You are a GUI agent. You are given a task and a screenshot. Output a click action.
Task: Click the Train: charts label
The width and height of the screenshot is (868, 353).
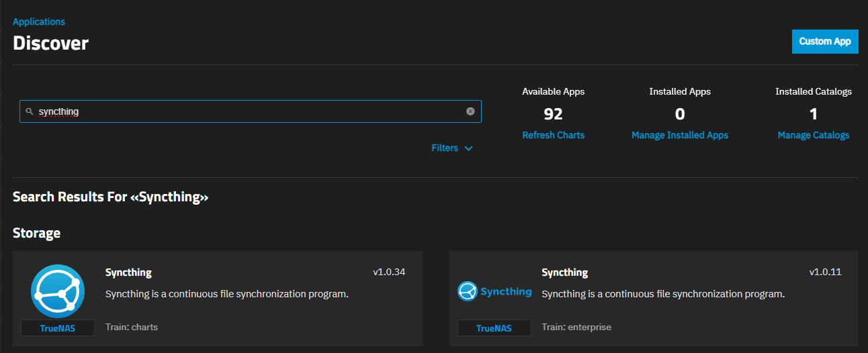point(132,327)
